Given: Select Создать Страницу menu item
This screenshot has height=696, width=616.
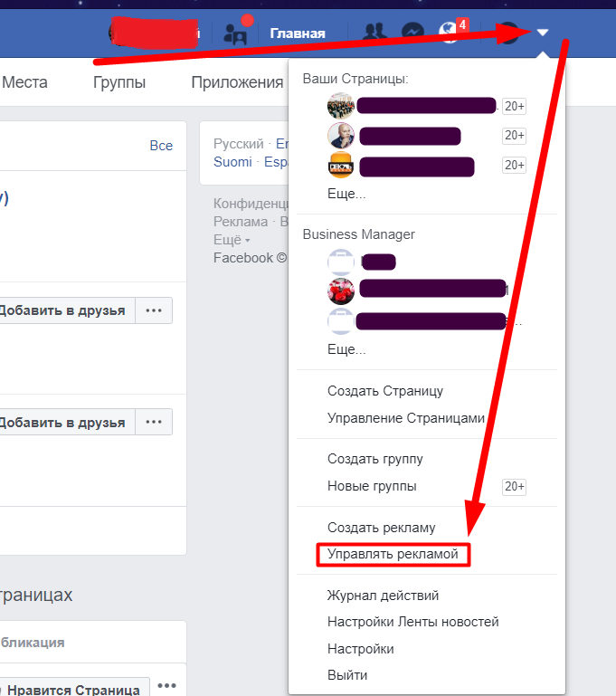Looking at the screenshot, I should 385,391.
